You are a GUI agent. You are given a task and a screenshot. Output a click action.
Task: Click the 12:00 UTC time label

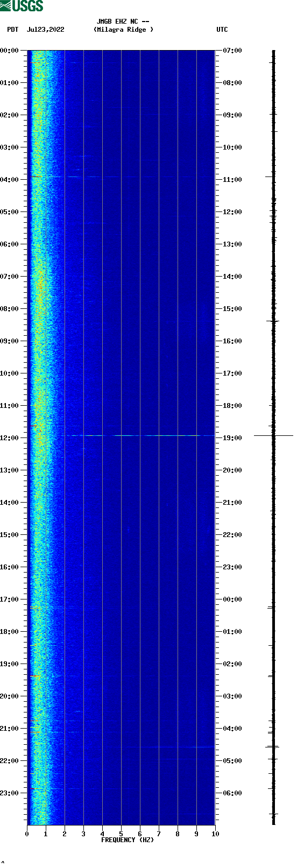[232, 212]
